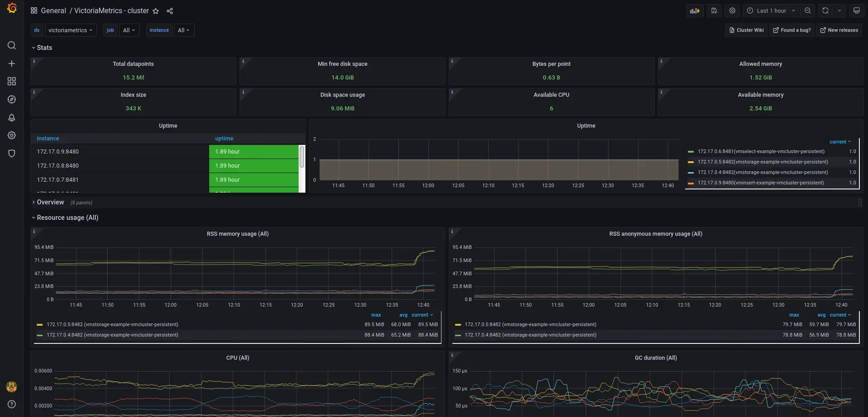868x417 pixels.
Task: Click the share dashboard icon
Action: click(170, 11)
